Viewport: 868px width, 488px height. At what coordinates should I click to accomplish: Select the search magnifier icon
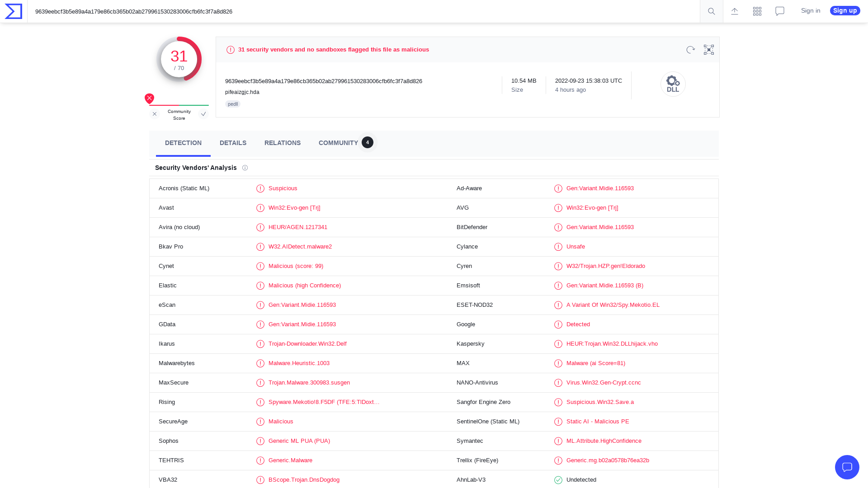[711, 11]
